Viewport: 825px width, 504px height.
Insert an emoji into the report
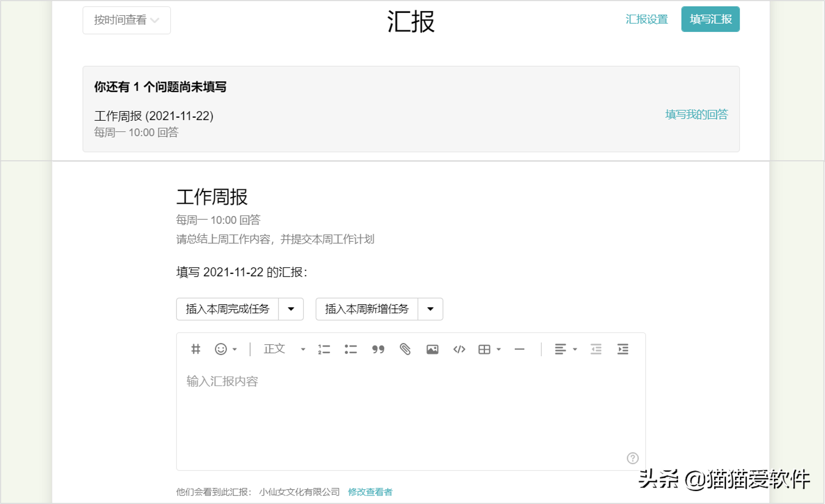(x=221, y=349)
